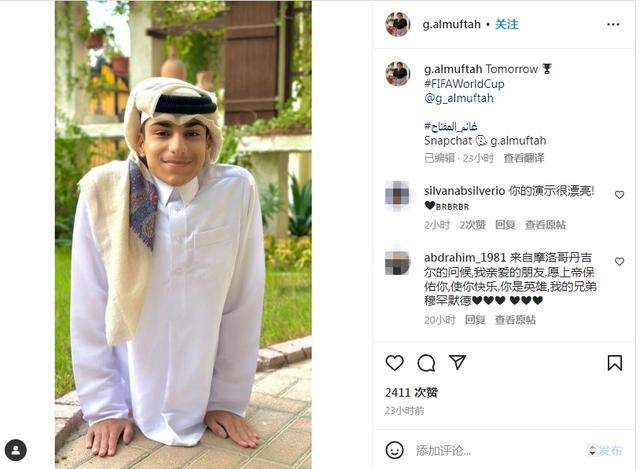The width and height of the screenshot is (640, 469).
Task: Open the Arabic hashtag in the caption
Action: (x=451, y=126)
